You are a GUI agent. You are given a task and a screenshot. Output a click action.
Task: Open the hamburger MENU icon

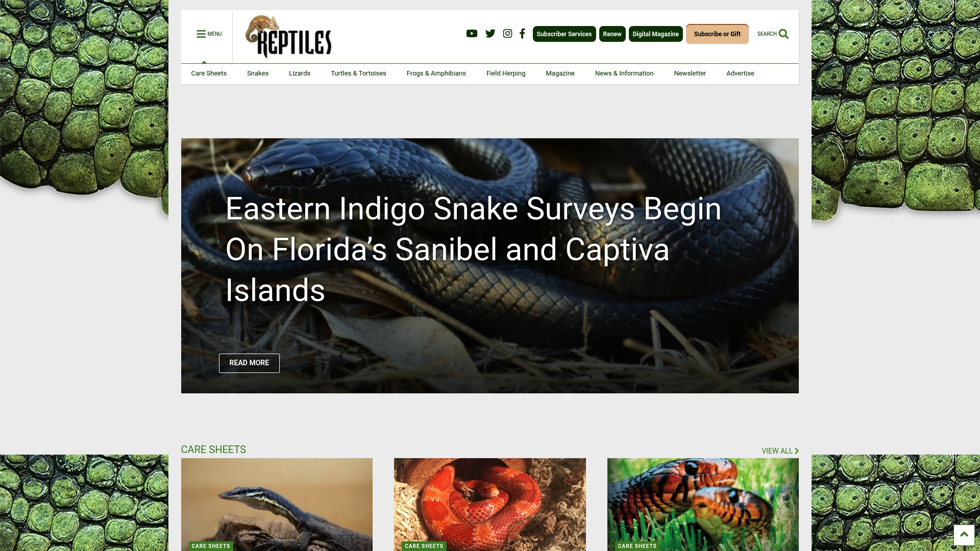pyautogui.click(x=201, y=34)
